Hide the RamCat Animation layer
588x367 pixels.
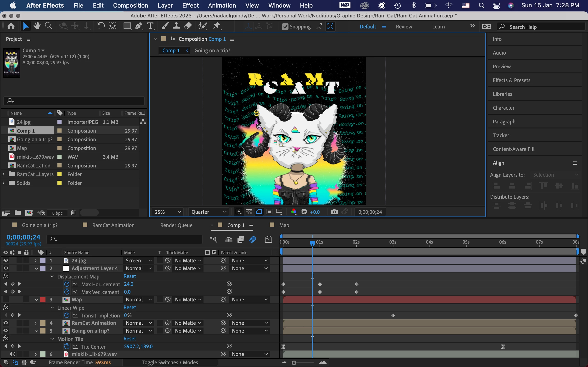6,323
